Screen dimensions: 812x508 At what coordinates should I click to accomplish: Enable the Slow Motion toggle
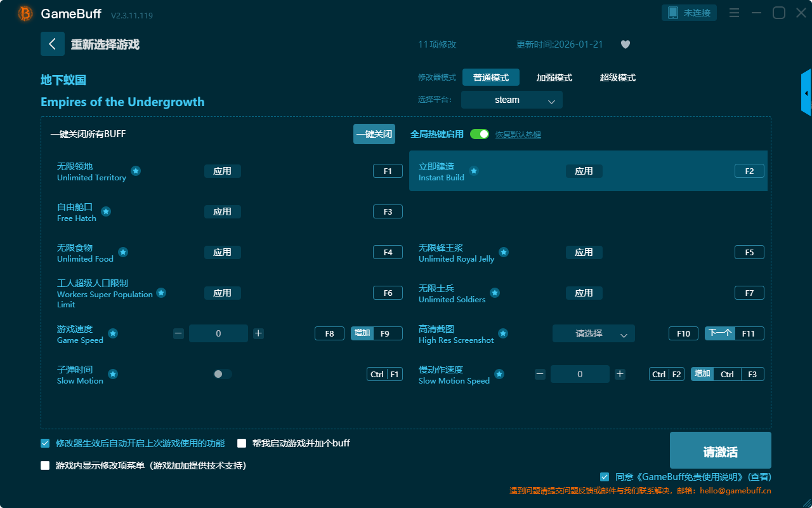click(x=222, y=374)
